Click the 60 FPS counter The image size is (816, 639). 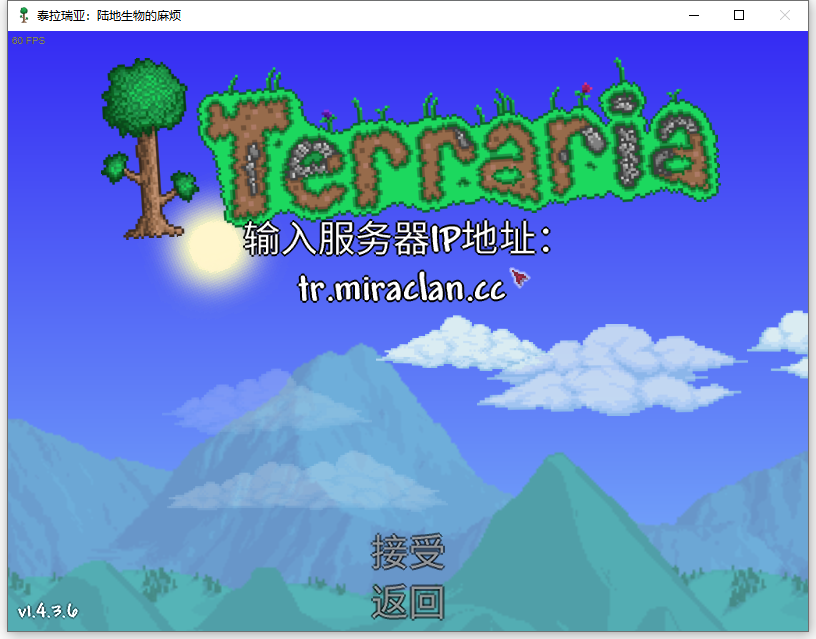click(x=29, y=41)
